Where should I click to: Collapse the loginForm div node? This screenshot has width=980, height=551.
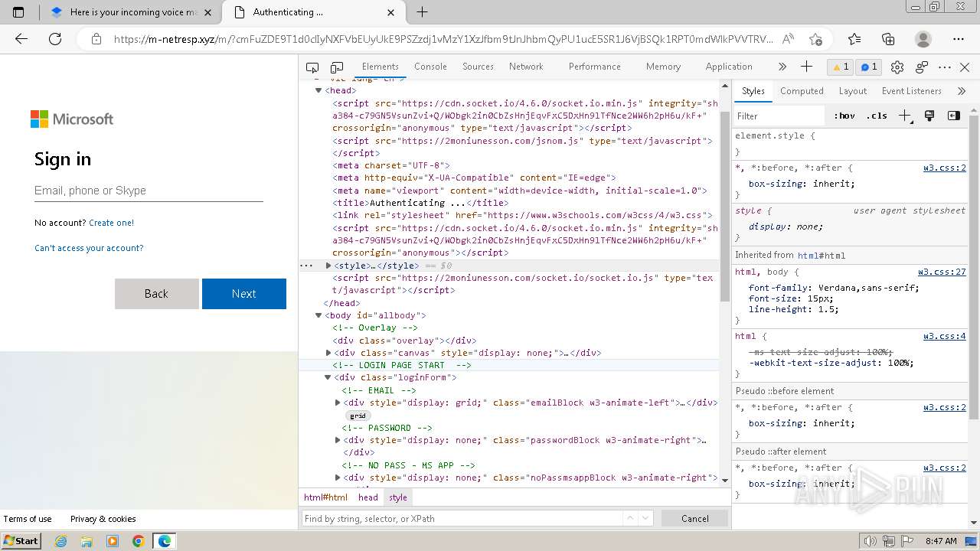pos(328,377)
